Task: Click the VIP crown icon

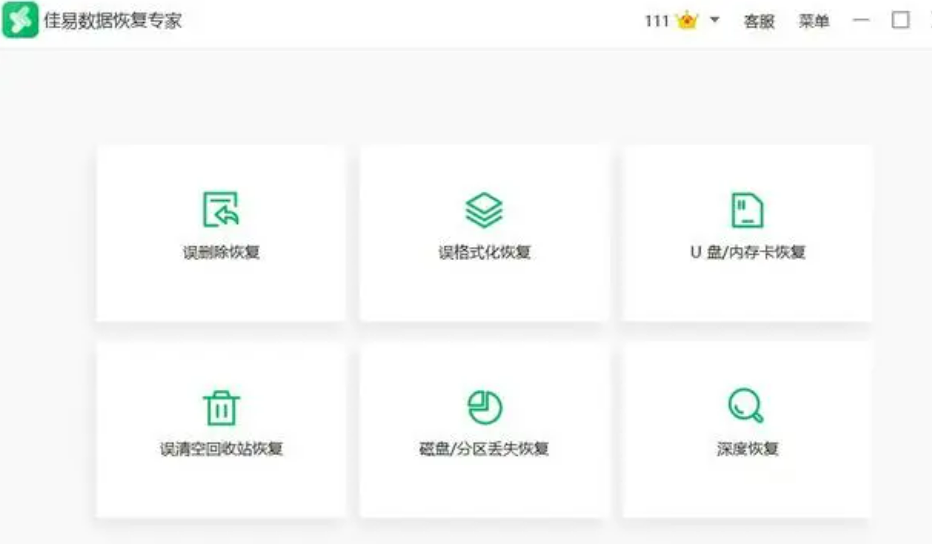Action: [x=687, y=21]
